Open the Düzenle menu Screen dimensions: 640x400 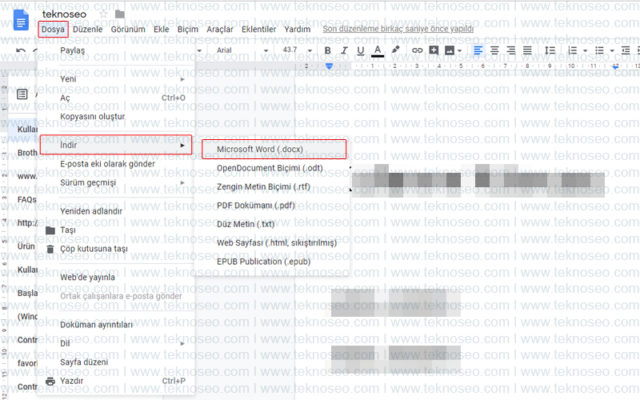click(x=87, y=29)
